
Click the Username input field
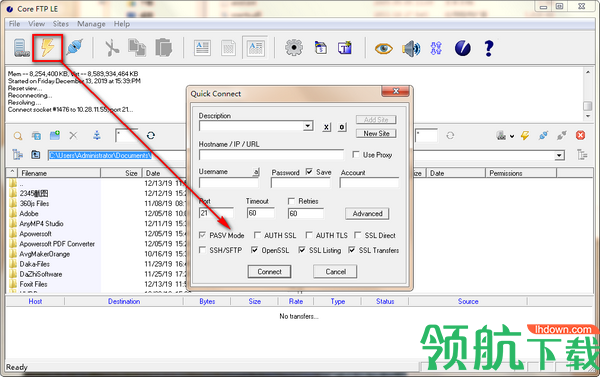pyautogui.click(x=229, y=183)
